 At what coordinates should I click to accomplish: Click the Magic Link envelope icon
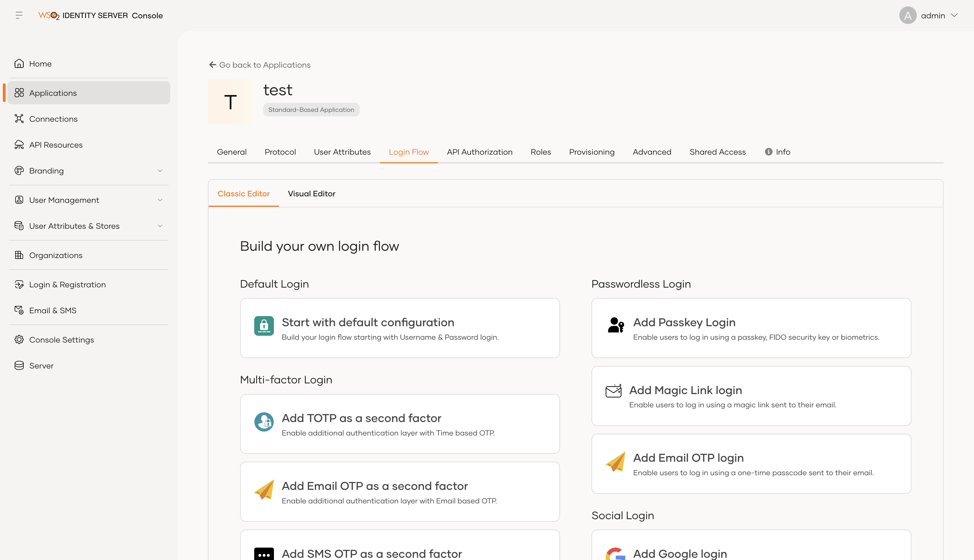614,391
